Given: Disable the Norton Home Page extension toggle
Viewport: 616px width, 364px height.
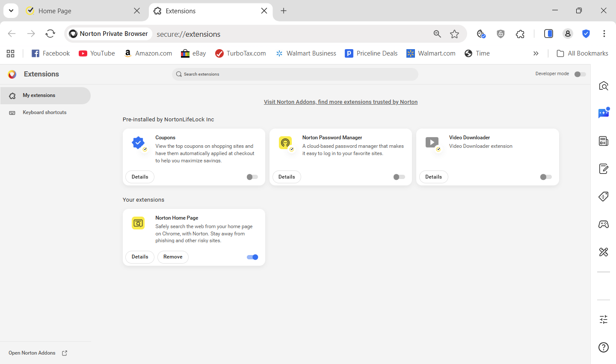Looking at the screenshot, I should pyautogui.click(x=252, y=257).
